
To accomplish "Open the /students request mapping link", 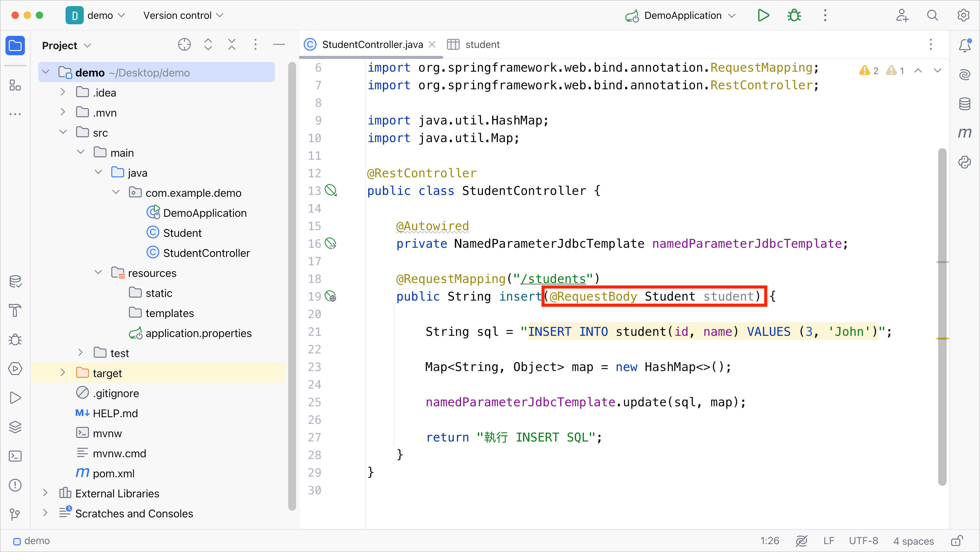I will (553, 279).
